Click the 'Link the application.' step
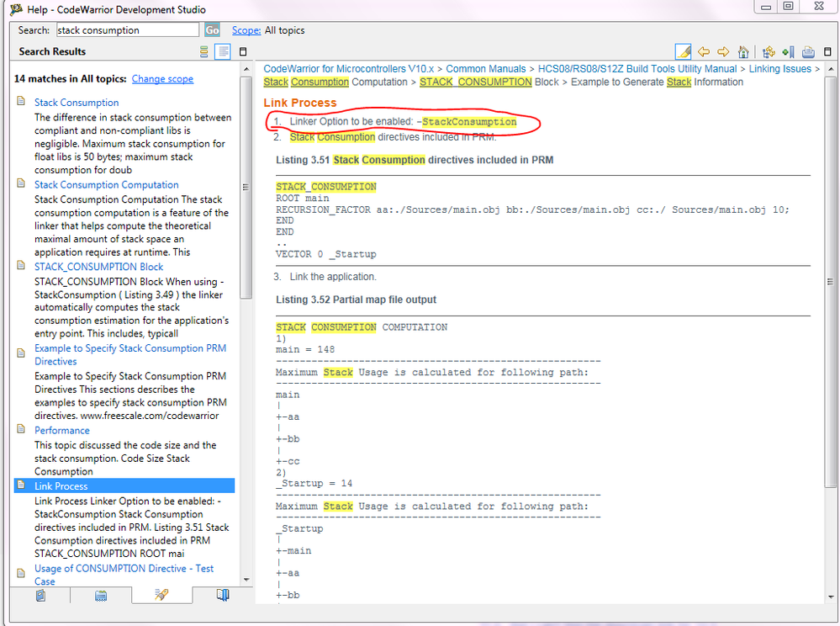This screenshot has height=626, width=840. tap(333, 277)
